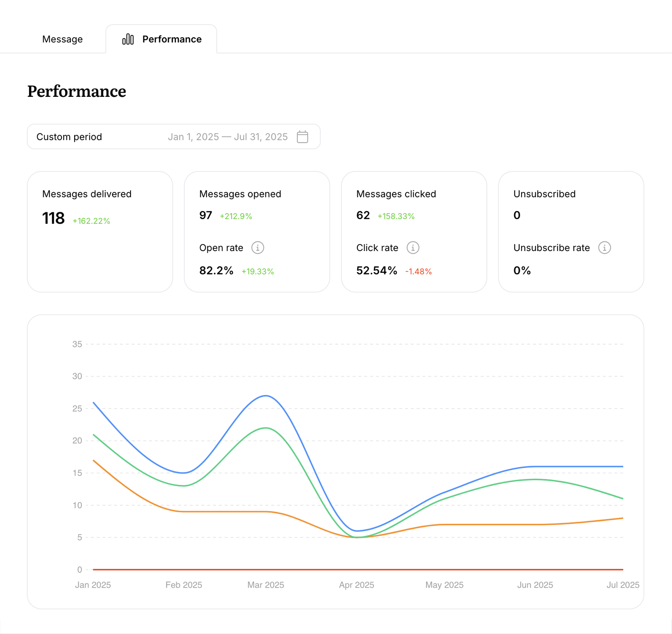Open the Custom period date range picker

coord(174,136)
